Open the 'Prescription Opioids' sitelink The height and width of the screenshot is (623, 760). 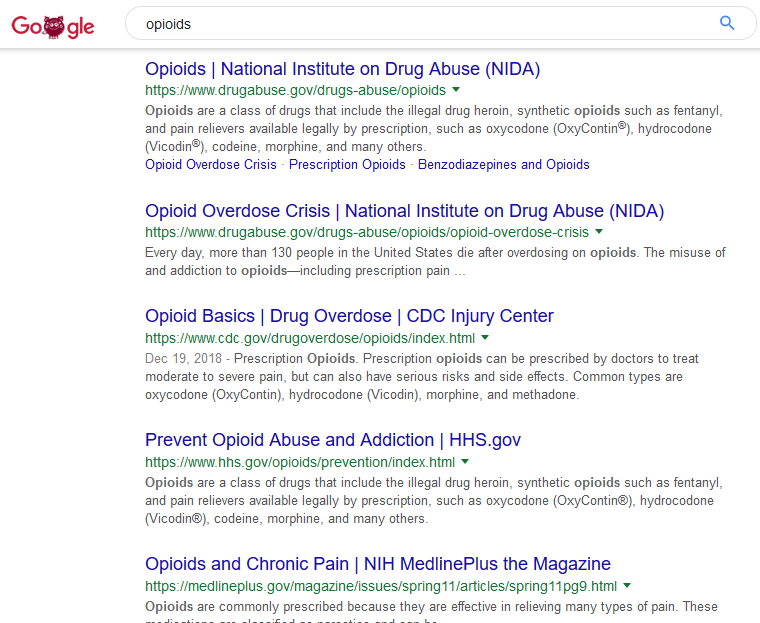[x=347, y=164]
